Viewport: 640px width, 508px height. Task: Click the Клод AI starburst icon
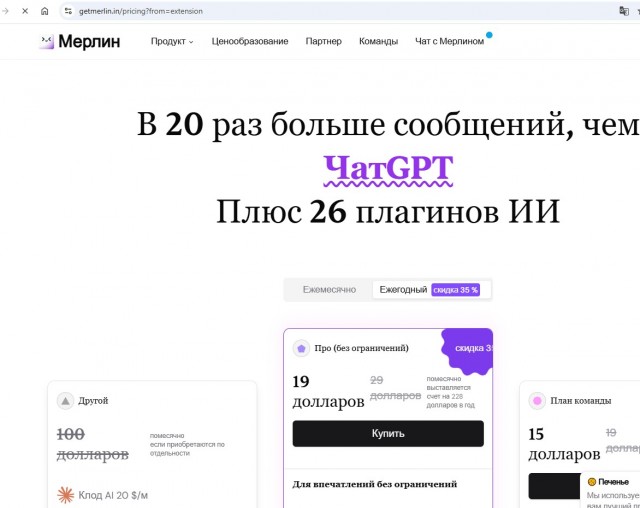click(x=66, y=495)
